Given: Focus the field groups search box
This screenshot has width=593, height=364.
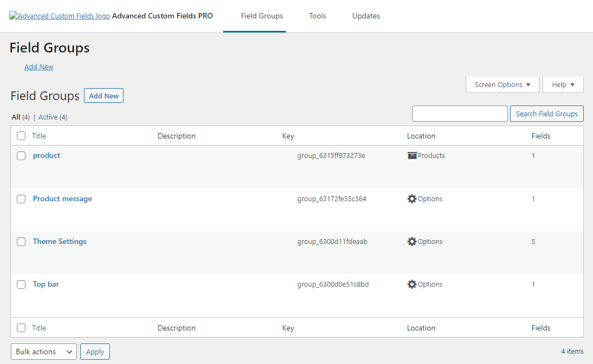Looking at the screenshot, I should pyautogui.click(x=460, y=114).
